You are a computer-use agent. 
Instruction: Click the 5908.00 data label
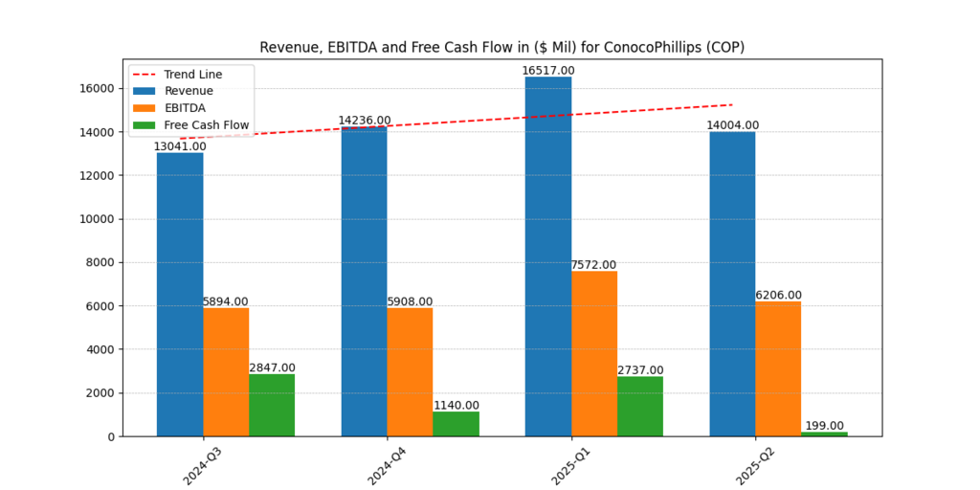(x=410, y=301)
